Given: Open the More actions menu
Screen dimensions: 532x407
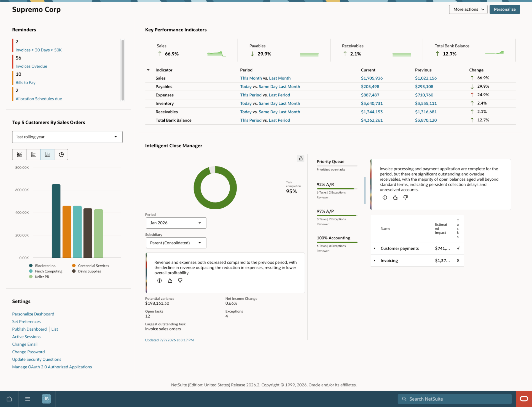Looking at the screenshot, I should [x=468, y=10].
